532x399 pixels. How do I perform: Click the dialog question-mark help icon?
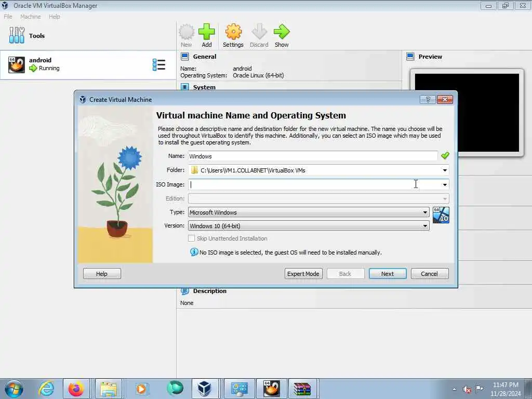(428, 99)
